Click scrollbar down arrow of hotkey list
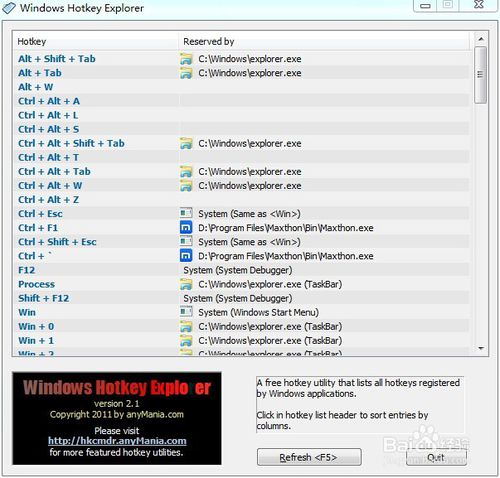 click(x=481, y=348)
